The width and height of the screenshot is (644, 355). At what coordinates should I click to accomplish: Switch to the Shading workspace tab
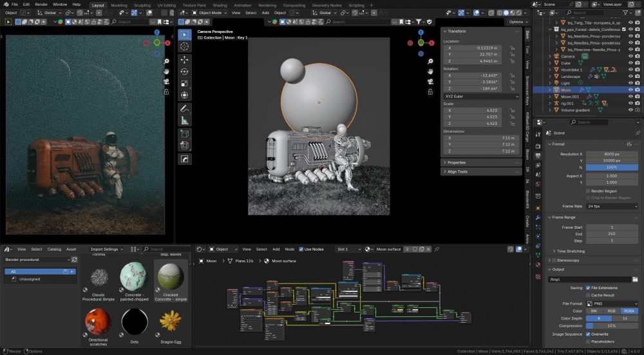pos(220,5)
